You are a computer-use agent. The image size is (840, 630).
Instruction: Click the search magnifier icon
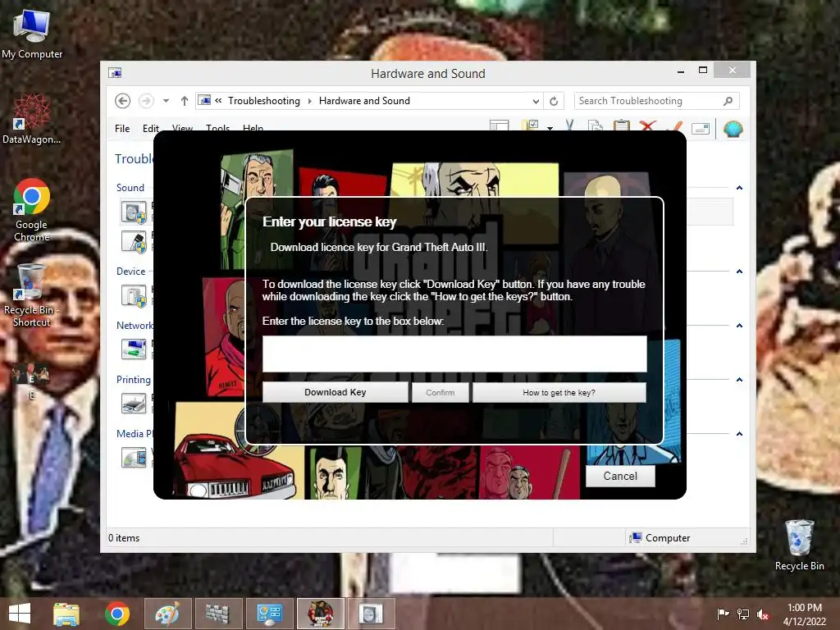(728, 101)
